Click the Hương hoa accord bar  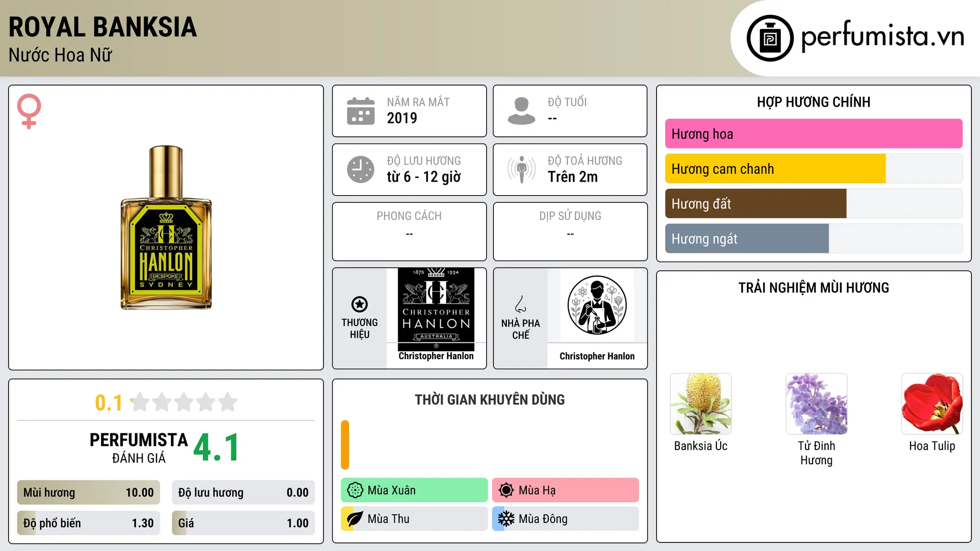[813, 134]
